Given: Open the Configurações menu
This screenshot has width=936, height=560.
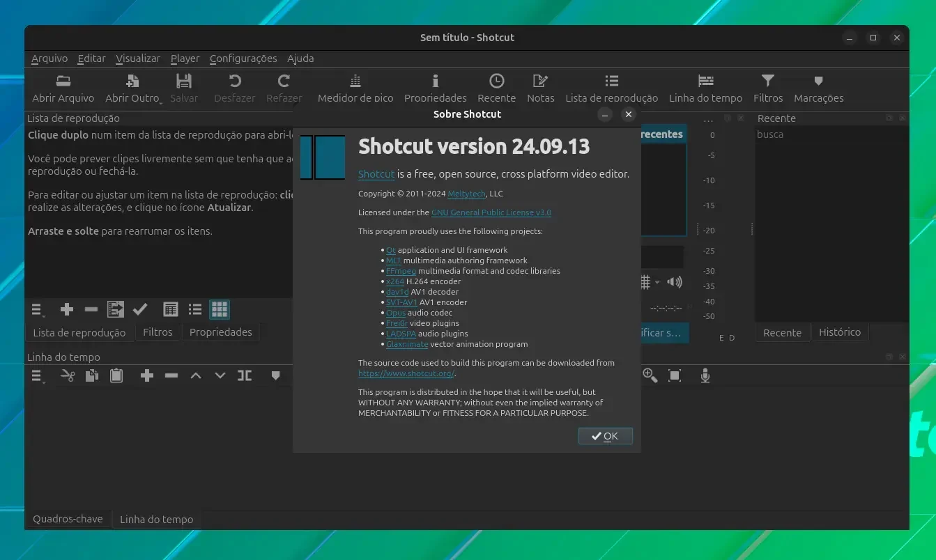Looking at the screenshot, I should coord(243,59).
